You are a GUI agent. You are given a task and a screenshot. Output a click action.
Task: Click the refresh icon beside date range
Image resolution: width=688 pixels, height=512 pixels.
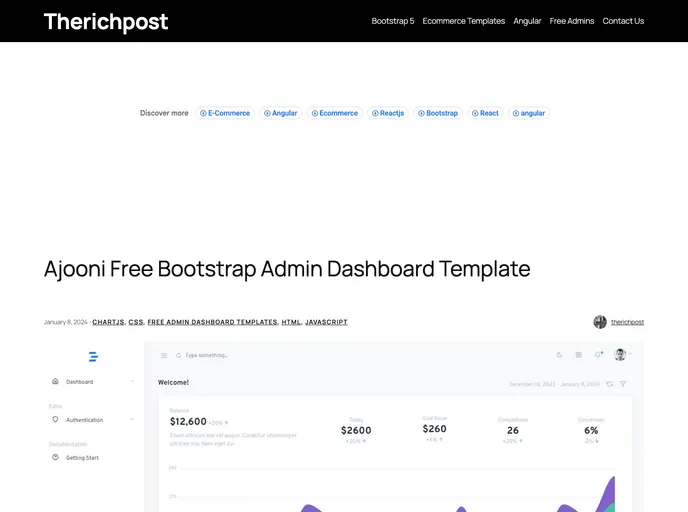tap(609, 383)
